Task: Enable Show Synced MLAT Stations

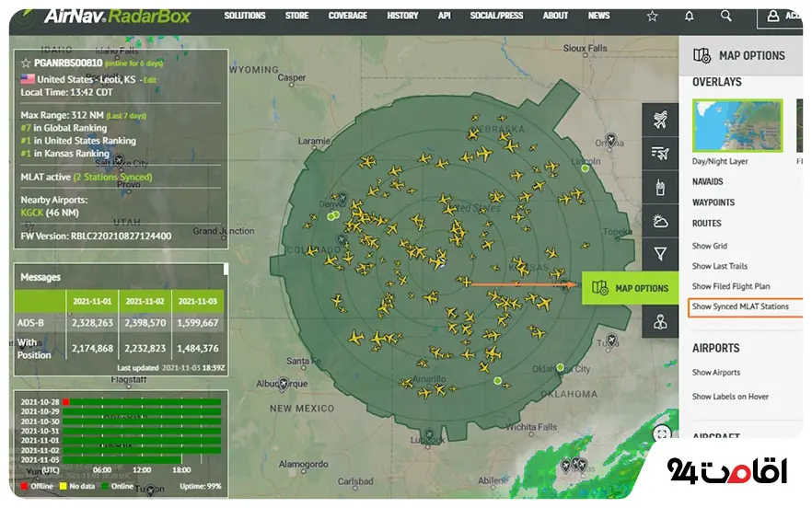Action: [740, 306]
